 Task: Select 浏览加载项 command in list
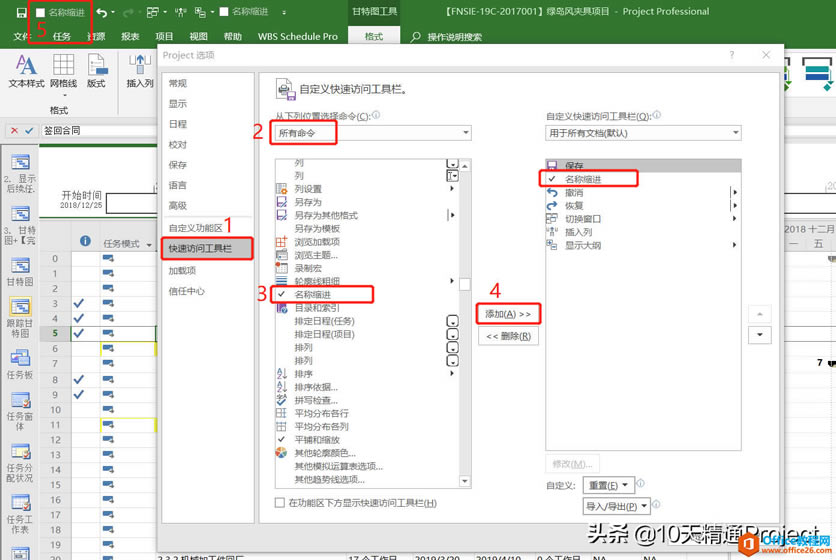pyautogui.click(x=317, y=242)
